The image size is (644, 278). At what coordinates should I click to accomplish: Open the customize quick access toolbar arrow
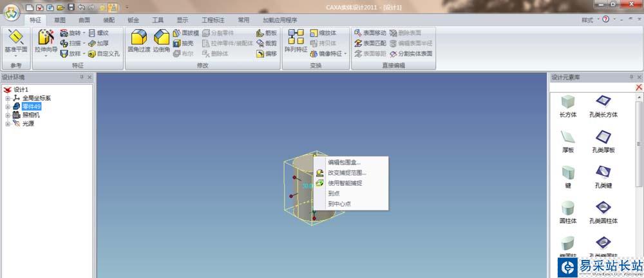coord(127,7)
